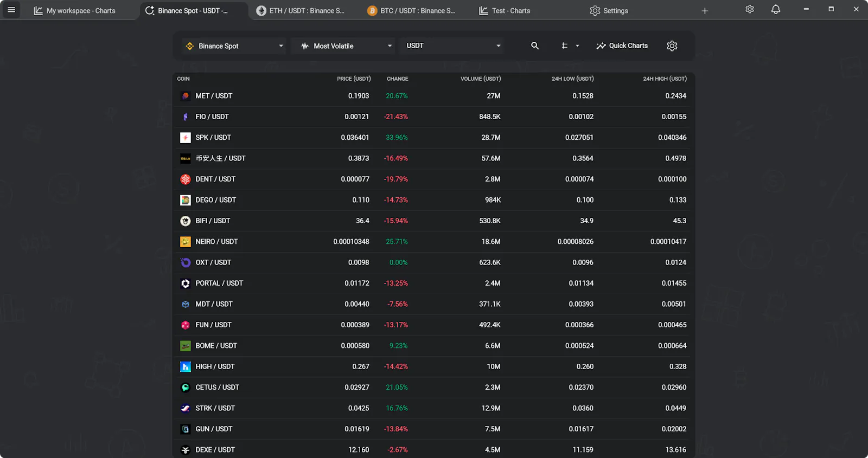Sort by VOLUME (USDT) column header

pyautogui.click(x=481, y=79)
